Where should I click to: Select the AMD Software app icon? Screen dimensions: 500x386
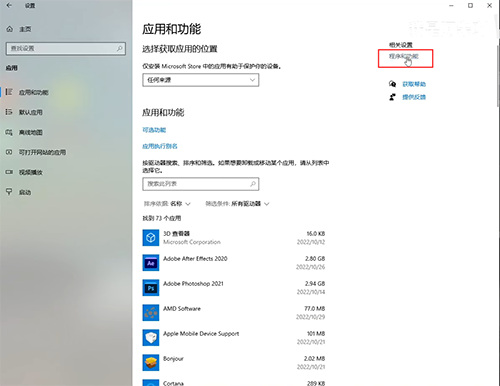tap(151, 313)
